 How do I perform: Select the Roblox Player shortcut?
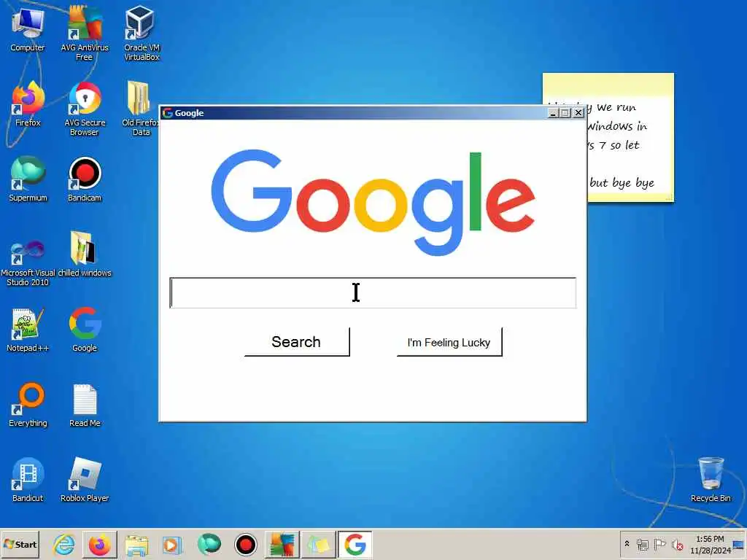(x=85, y=480)
